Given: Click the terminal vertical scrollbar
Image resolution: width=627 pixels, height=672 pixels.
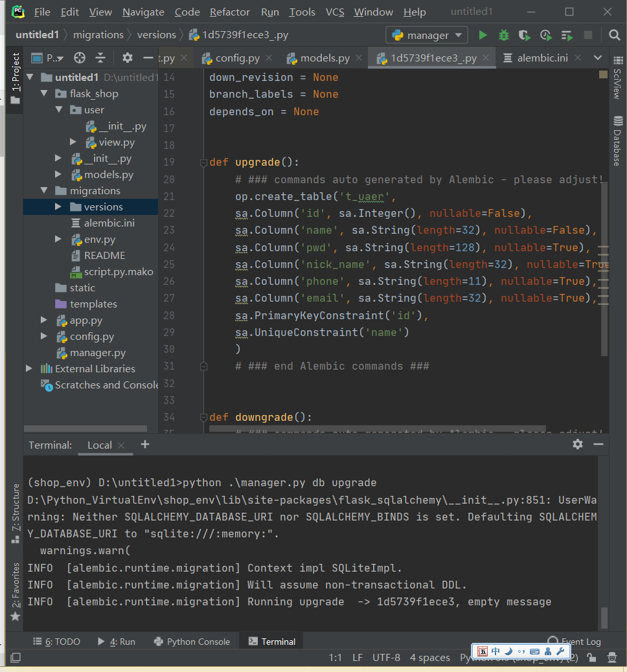Looking at the screenshot, I should (604, 618).
